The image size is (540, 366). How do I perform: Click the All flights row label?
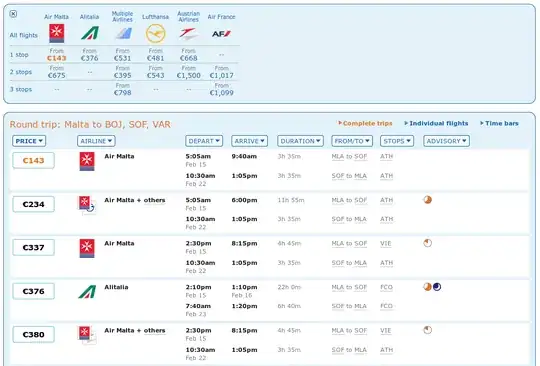[x=23, y=35]
